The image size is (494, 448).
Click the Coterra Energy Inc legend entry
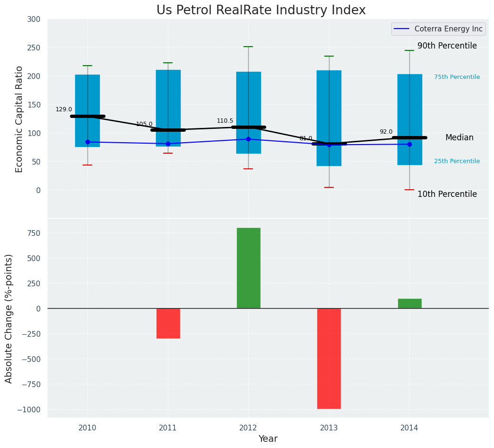448,29
